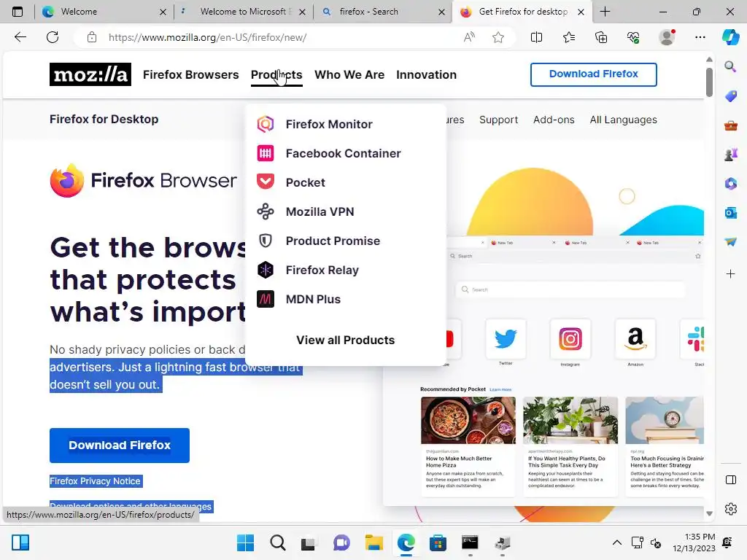Screen dimensions: 747x560
Task: Click the pizza article thumbnail
Action: pos(468,420)
